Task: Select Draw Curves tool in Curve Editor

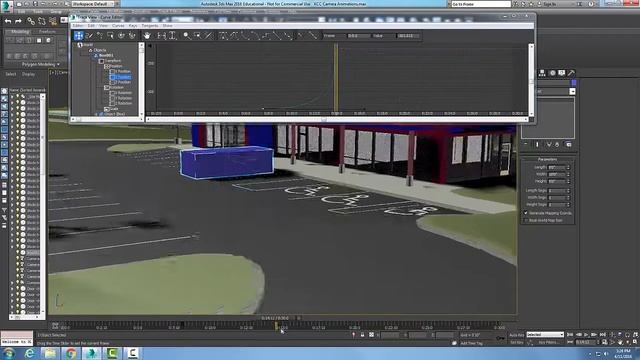Action: [x=89, y=36]
